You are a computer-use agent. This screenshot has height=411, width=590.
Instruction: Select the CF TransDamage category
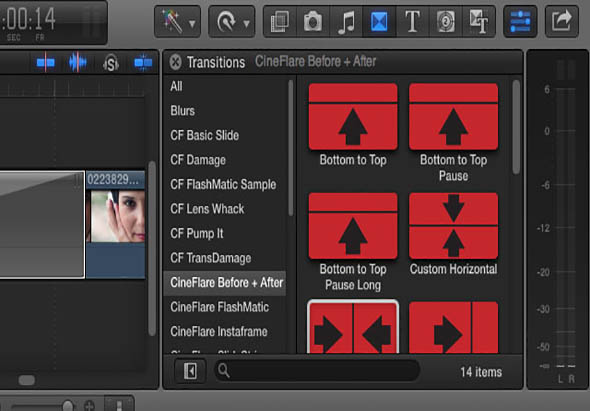[225, 258]
